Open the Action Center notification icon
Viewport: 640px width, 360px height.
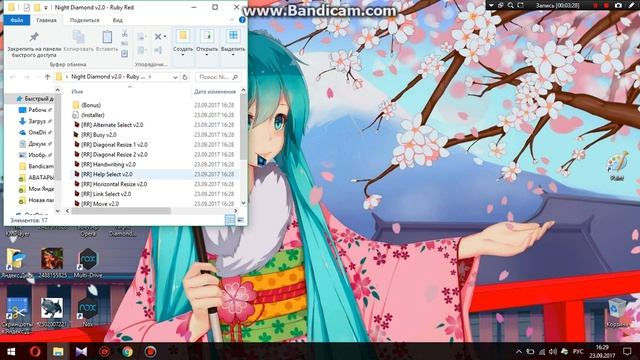point(628,351)
